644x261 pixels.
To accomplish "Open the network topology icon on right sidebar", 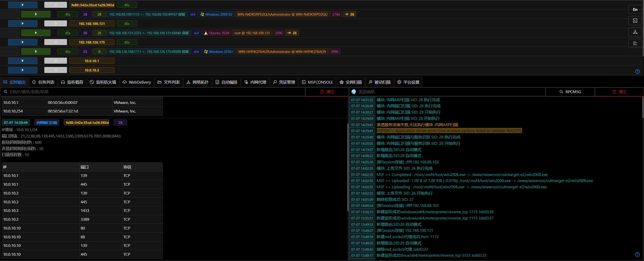I will coord(635,32).
